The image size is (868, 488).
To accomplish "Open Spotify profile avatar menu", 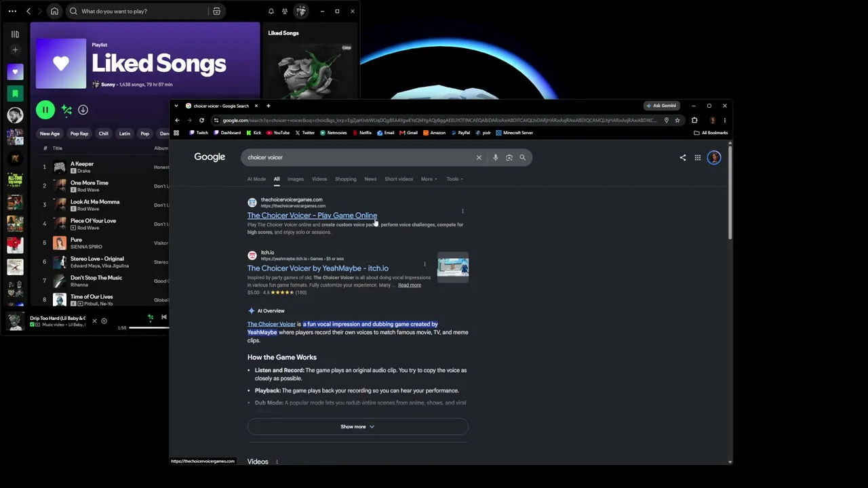I will [301, 11].
